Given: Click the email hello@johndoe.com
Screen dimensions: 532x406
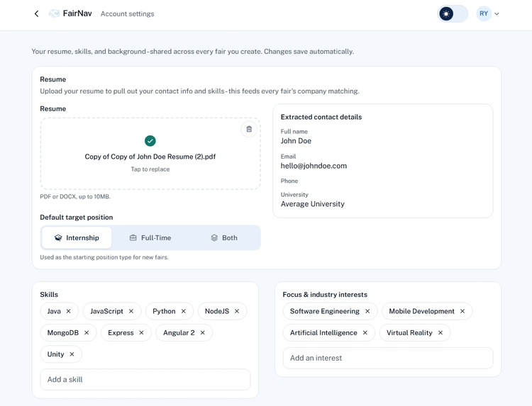Looking at the screenshot, I should click(x=314, y=166).
